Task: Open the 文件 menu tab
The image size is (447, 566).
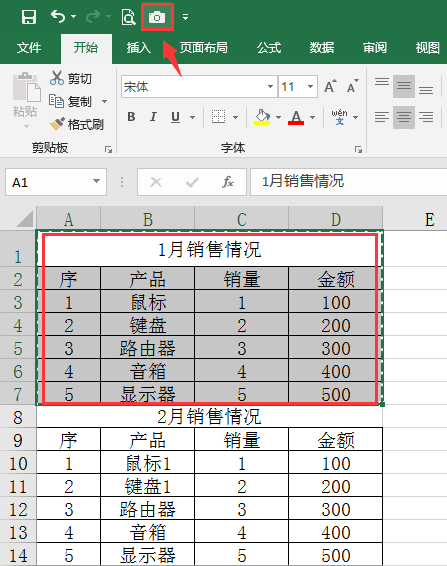Action: pos(29,48)
